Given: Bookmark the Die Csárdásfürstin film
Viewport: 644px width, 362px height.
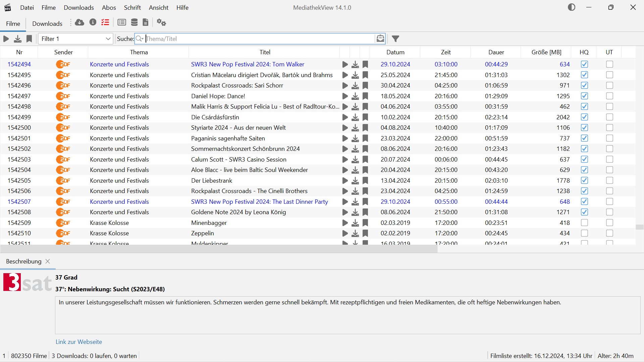Looking at the screenshot, I should (x=365, y=117).
